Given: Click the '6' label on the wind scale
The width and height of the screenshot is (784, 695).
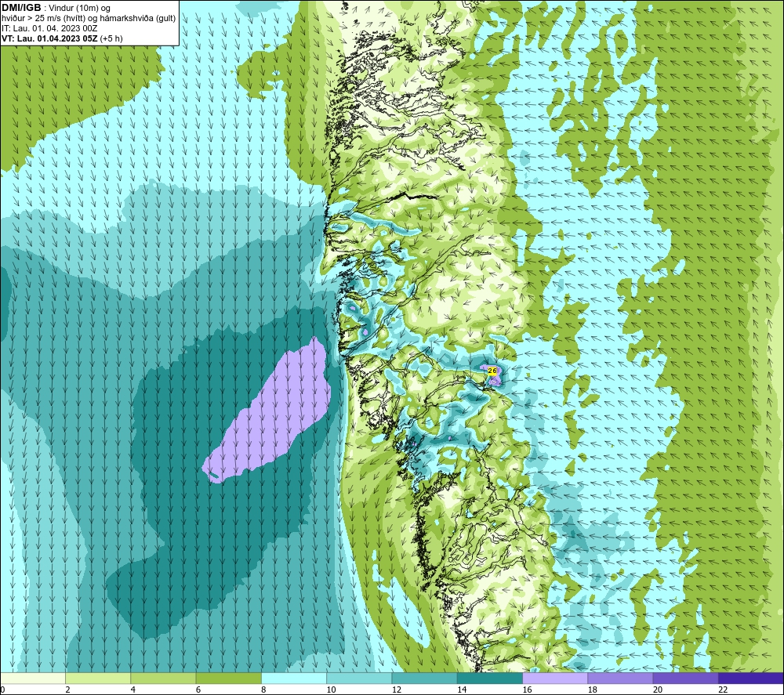Looking at the screenshot, I should click(x=198, y=690).
